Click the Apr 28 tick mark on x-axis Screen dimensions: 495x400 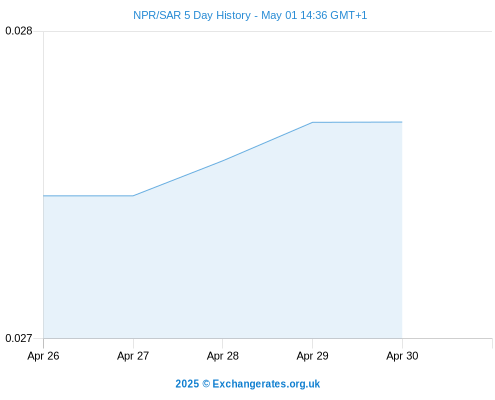coord(223,343)
